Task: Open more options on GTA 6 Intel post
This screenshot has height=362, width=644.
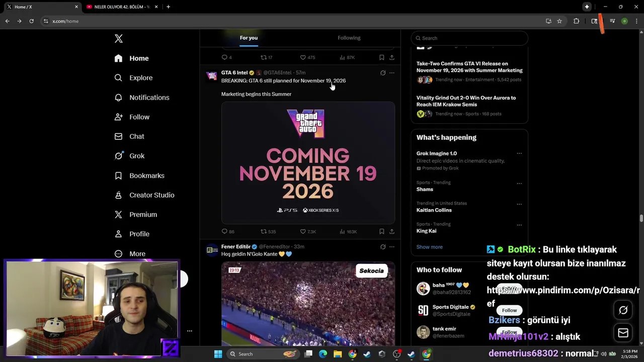Action: [x=392, y=73]
